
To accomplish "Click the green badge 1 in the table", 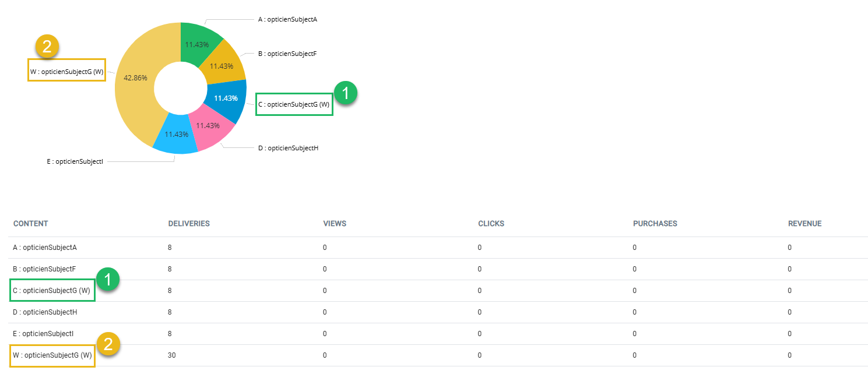I will coord(107,280).
